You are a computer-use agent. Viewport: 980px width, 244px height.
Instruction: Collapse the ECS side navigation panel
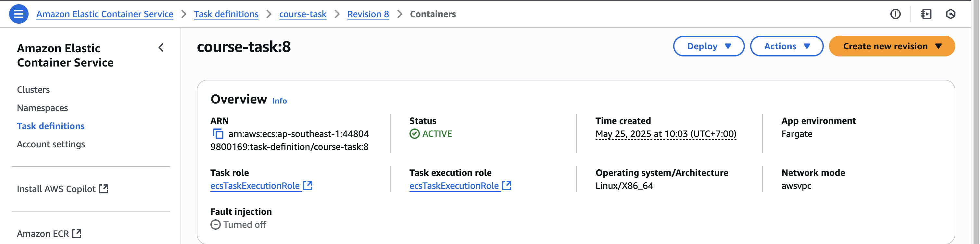coord(161,47)
